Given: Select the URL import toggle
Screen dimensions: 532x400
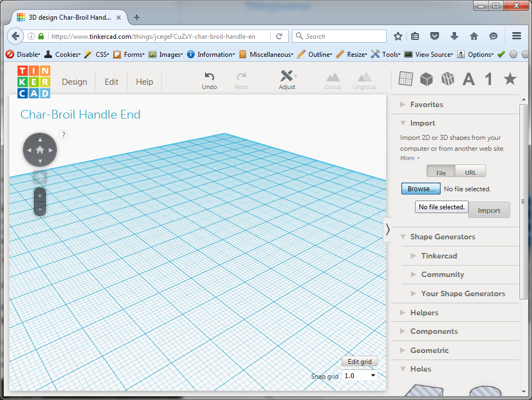Looking at the screenshot, I should click(470, 171).
